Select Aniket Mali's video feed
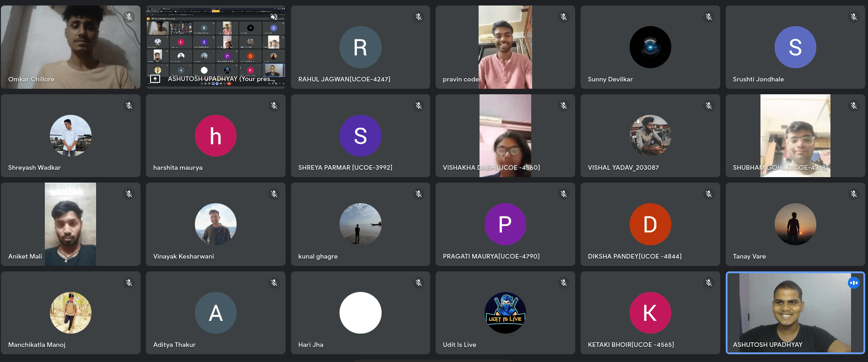 (x=70, y=224)
